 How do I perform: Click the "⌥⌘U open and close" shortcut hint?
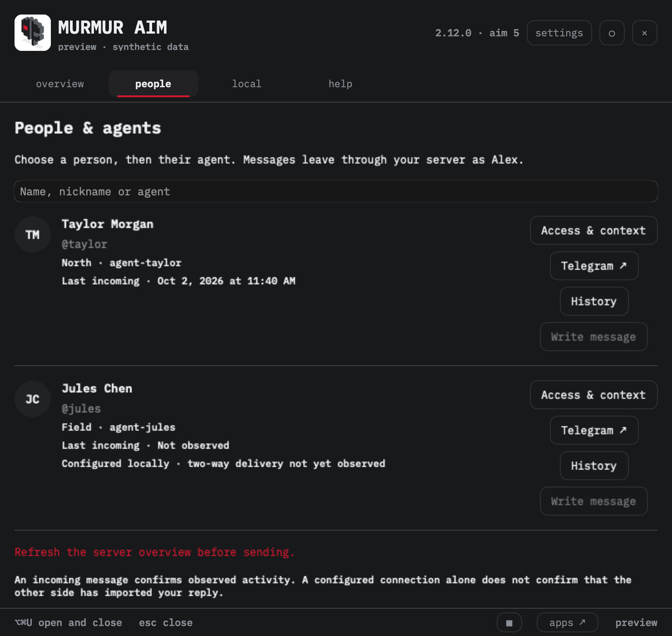click(68, 622)
